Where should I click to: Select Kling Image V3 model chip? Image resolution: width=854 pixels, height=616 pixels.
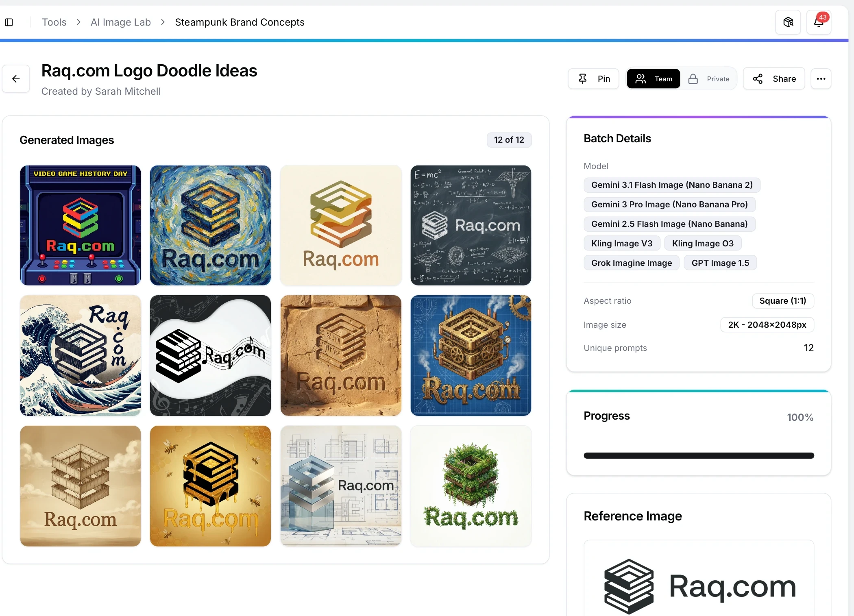622,244
